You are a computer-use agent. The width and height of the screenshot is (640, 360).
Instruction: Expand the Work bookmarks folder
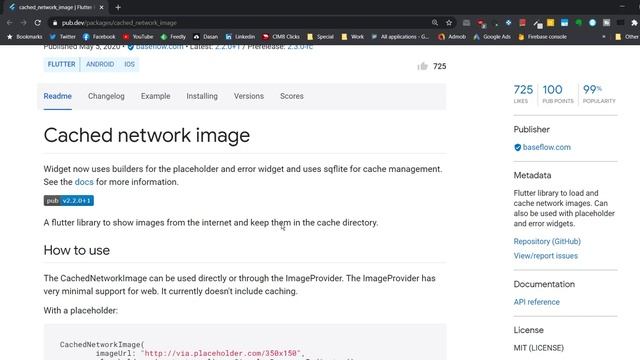tap(353, 37)
